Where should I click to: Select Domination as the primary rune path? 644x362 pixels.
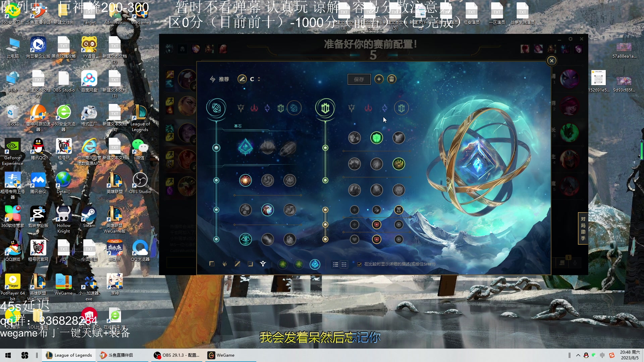coord(254,108)
